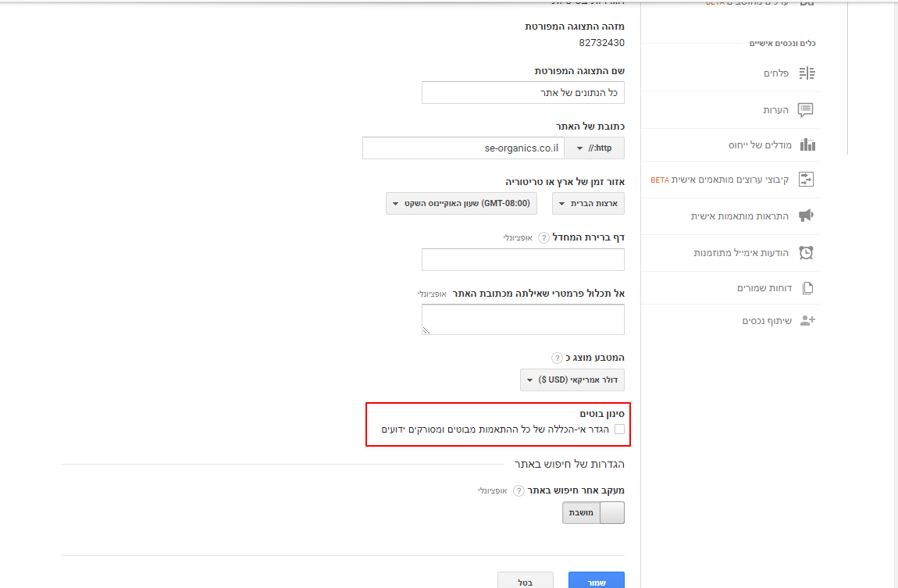This screenshot has height=588, width=898.
Task: Click the Cancel (בטל) button
Action: point(526,580)
